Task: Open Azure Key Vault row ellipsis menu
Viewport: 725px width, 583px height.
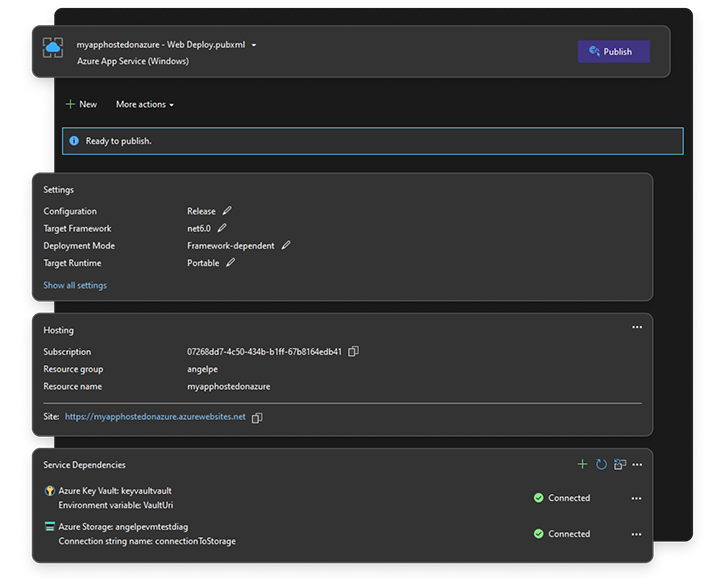Action: (x=636, y=498)
